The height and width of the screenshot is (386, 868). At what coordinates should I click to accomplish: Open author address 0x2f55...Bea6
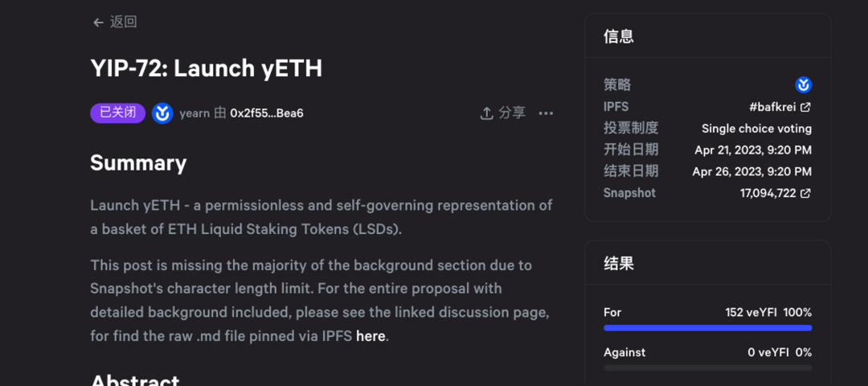pos(267,113)
